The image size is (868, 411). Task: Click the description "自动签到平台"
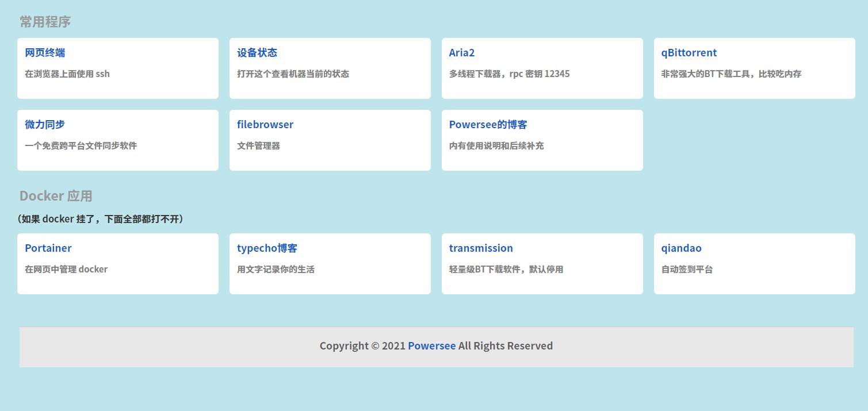point(687,270)
